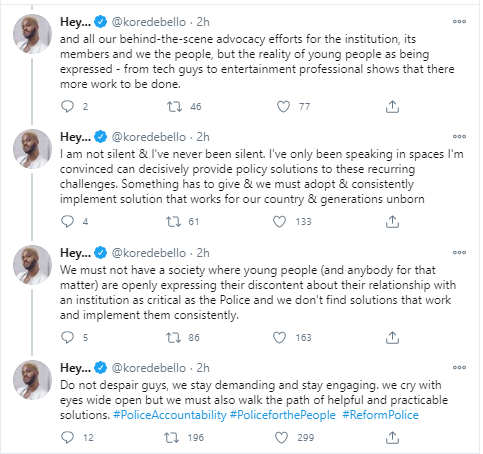Open the #ReformPolice hashtag
The width and height of the screenshot is (483, 454).
[x=380, y=415]
